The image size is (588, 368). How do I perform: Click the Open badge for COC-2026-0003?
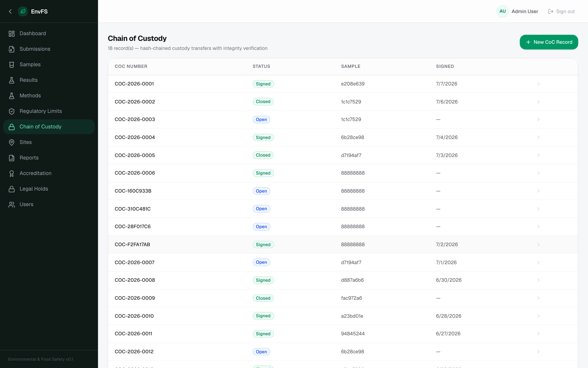tap(261, 120)
